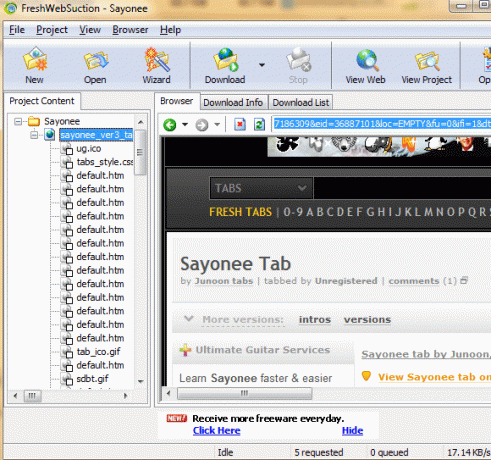
Task: Click the 0 queued status text
Action: tap(389, 452)
